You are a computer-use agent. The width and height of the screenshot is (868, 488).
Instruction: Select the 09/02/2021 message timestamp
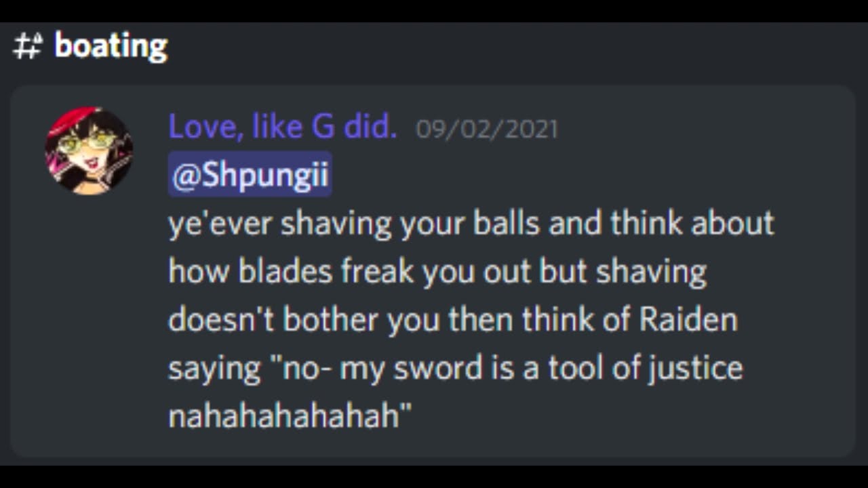coord(486,129)
